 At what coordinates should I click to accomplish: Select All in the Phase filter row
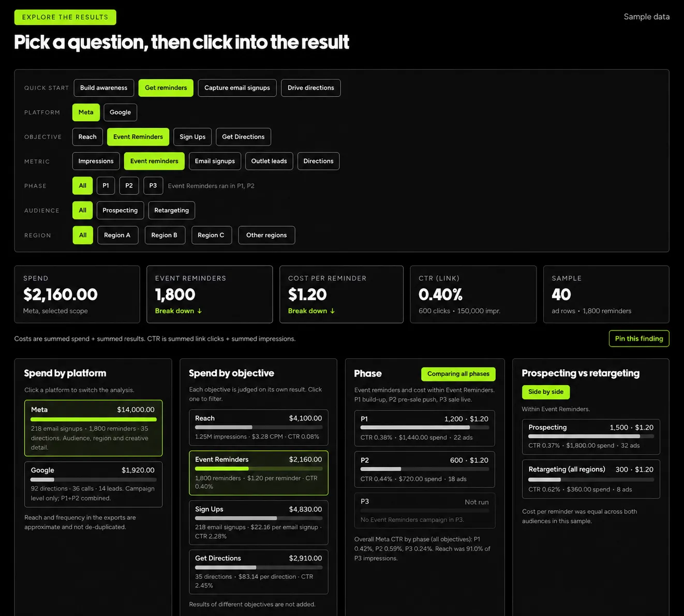[83, 186]
